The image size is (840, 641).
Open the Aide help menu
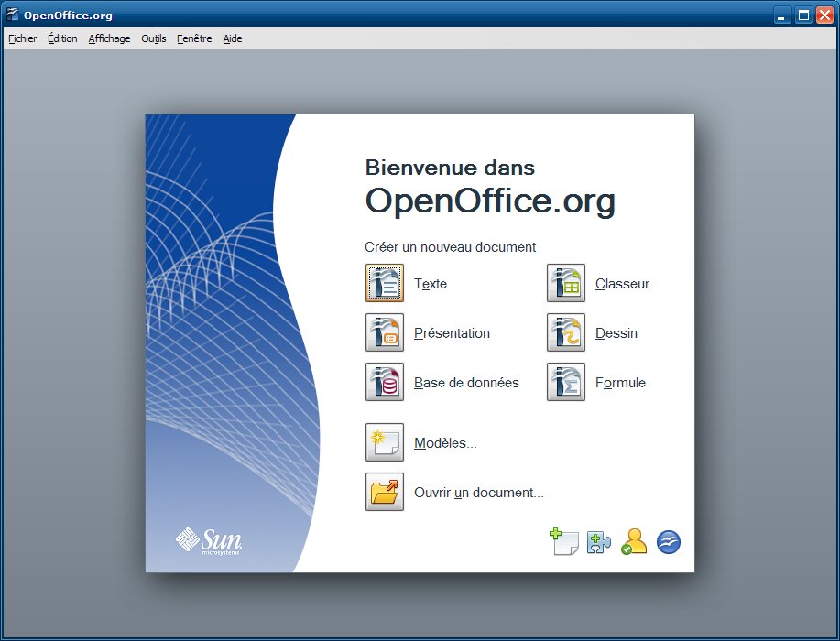point(233,38)
